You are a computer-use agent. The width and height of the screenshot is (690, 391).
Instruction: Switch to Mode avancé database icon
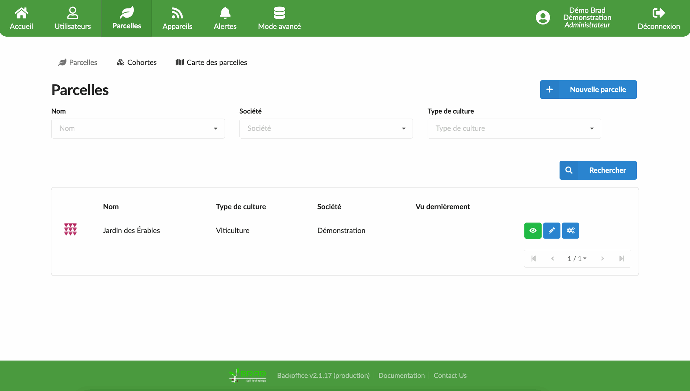click(x=279, y=13)
